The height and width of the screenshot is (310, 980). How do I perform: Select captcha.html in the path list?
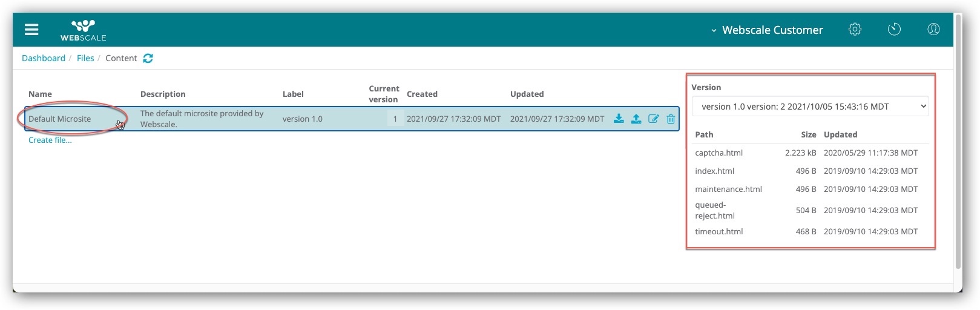tap(719, 153)
